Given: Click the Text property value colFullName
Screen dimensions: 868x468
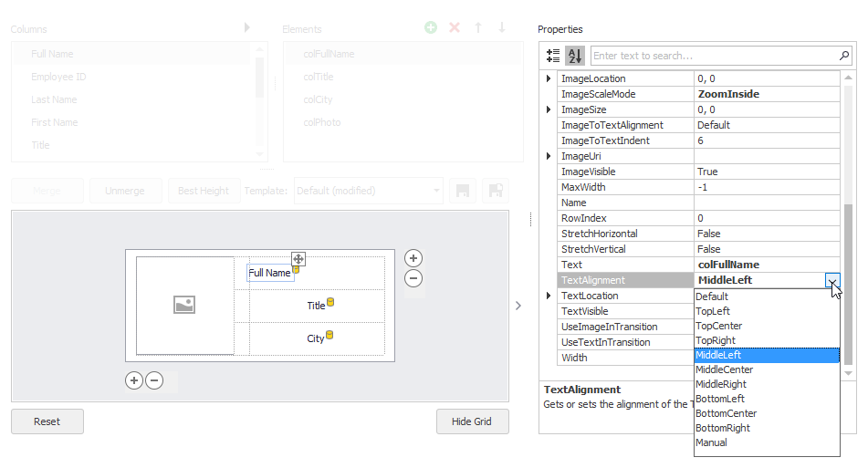Looking at the screenshot, I should point(767,265).
